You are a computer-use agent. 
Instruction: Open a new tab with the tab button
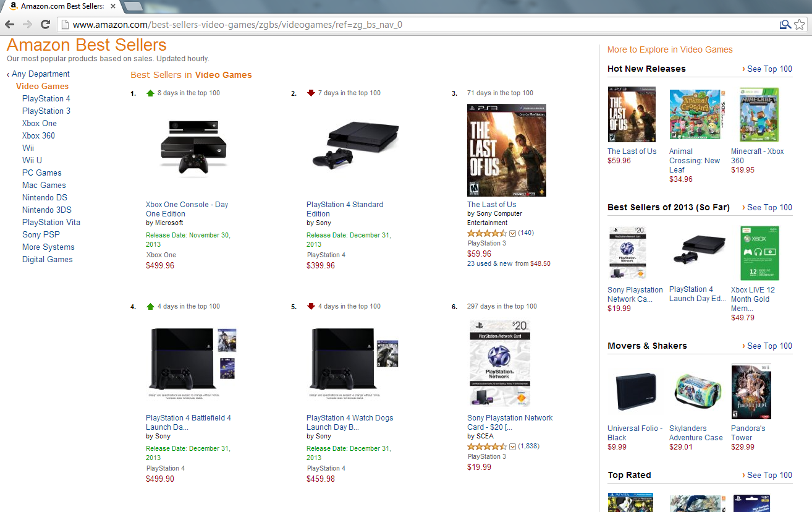tap(133, 6)
